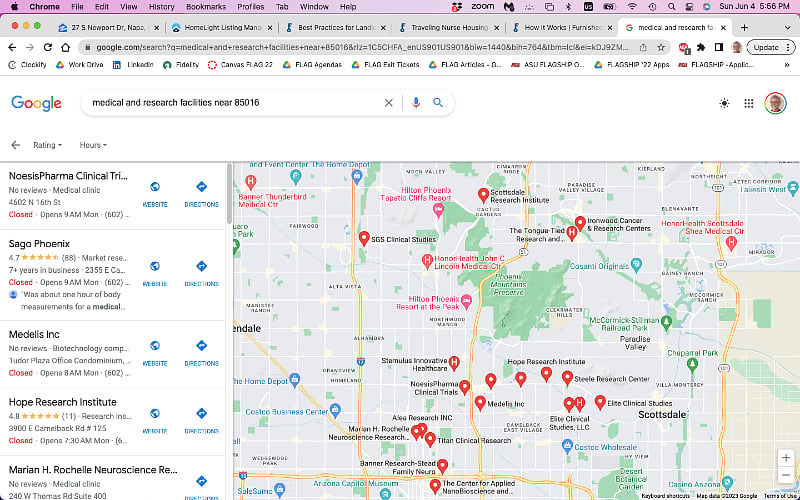The width and height of the screenshot is (800, 500).
Task: Open the Google apps grid
Action: 748,103
